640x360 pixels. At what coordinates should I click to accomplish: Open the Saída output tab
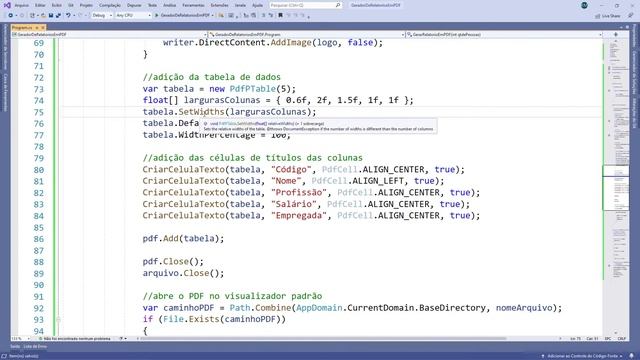click(x=15, y=347)
